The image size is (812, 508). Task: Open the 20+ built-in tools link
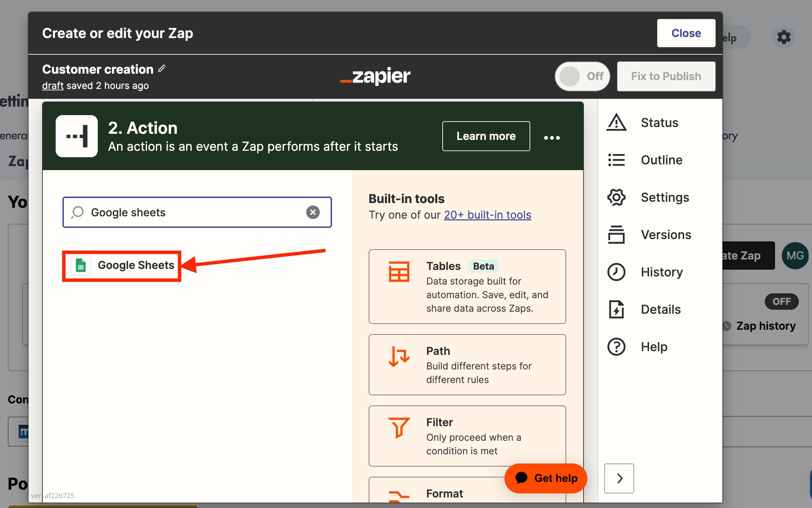(x=487, y=215)
